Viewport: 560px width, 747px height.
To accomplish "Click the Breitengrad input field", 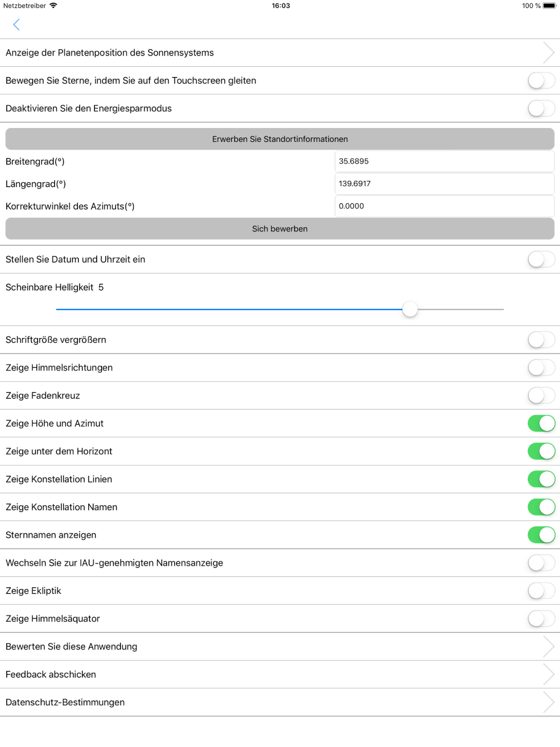I will 444,161.
